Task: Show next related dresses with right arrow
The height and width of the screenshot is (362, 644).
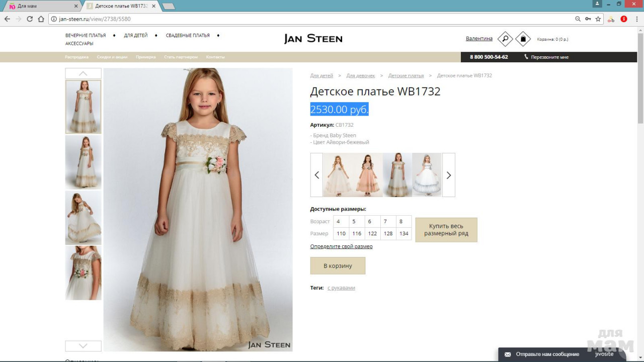Action: point(448,175)
